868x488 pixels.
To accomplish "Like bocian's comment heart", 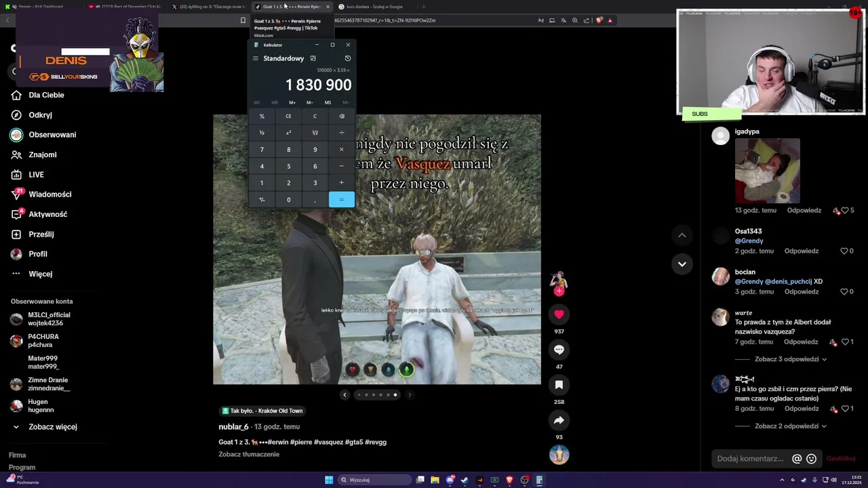I will pos(844,291).
